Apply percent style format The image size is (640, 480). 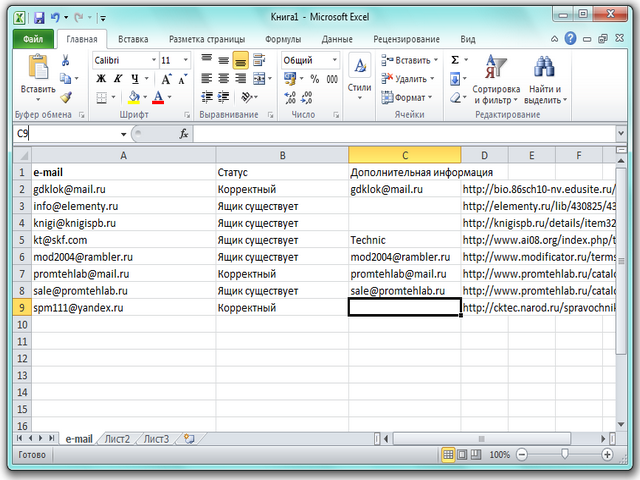315,79
